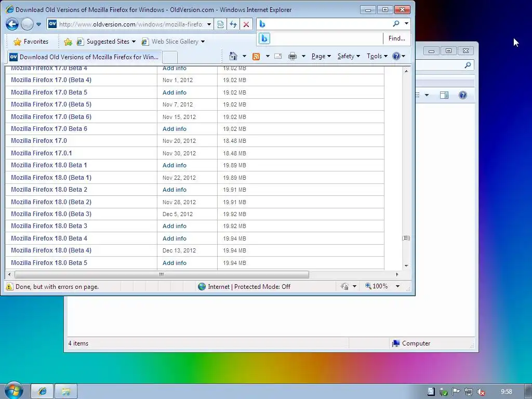
Task: Open the Action Center flag tray icon
Action: point(456,392)
